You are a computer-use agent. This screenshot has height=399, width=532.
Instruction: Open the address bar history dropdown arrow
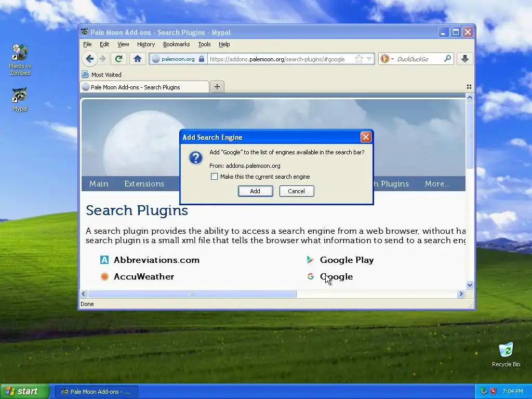tap(369, 59)
